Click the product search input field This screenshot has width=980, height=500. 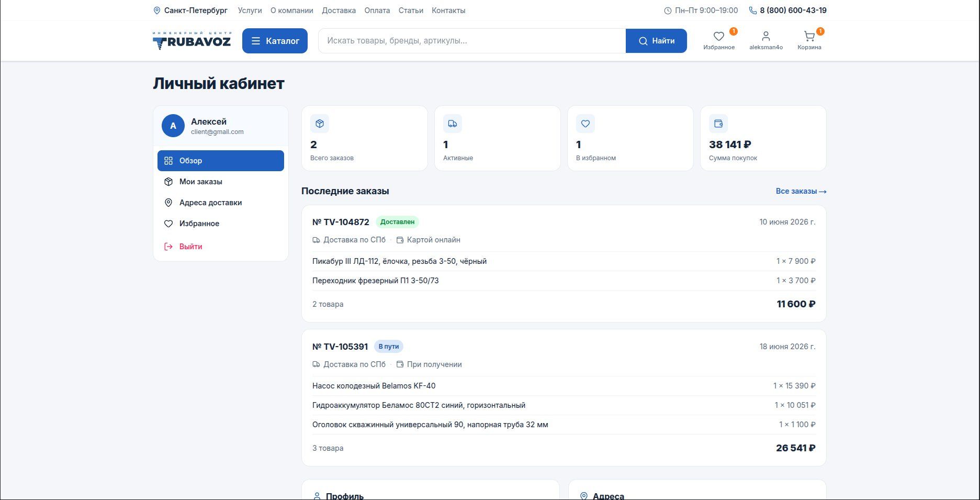[x=472, y=41]
